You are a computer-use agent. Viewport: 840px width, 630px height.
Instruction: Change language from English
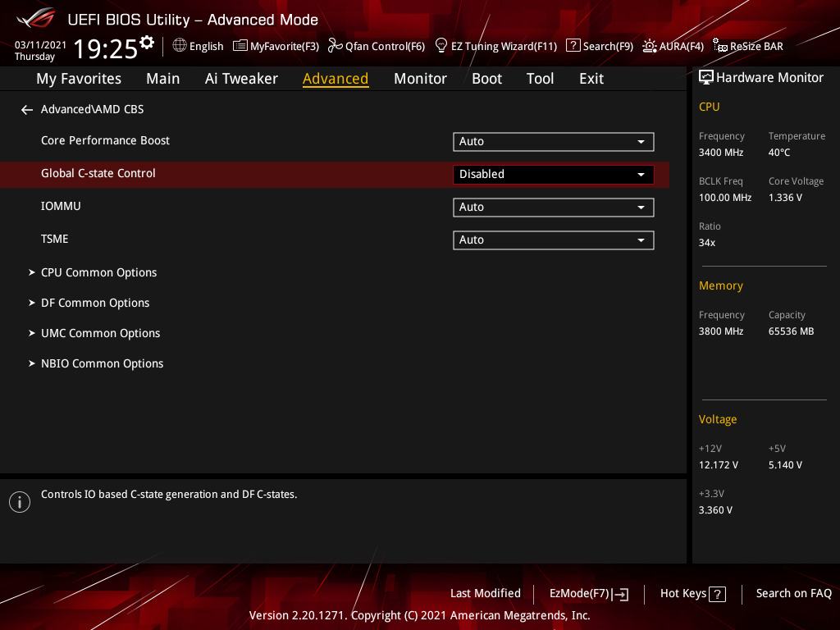click(206, 47)
